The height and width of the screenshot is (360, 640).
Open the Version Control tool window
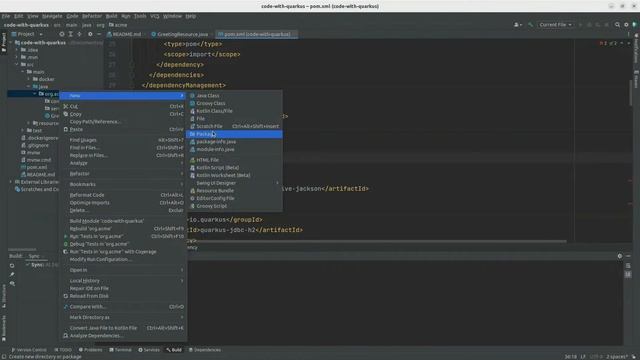coord(29,350)
